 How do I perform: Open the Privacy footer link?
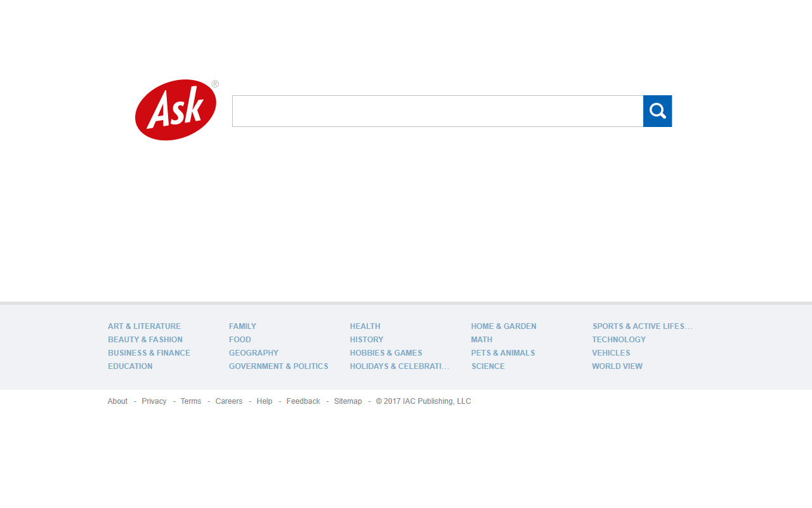pyautogui.click(x=154, y=401)
